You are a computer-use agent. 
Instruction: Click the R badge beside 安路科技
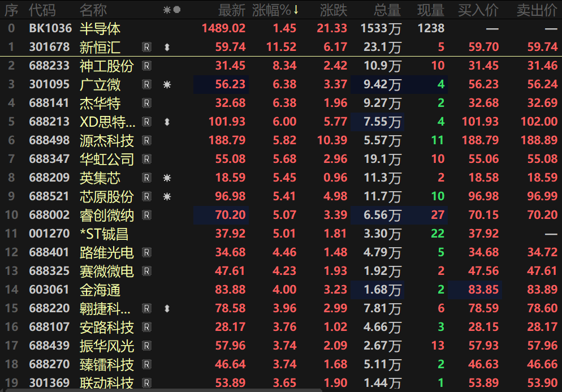pos(146,327)
